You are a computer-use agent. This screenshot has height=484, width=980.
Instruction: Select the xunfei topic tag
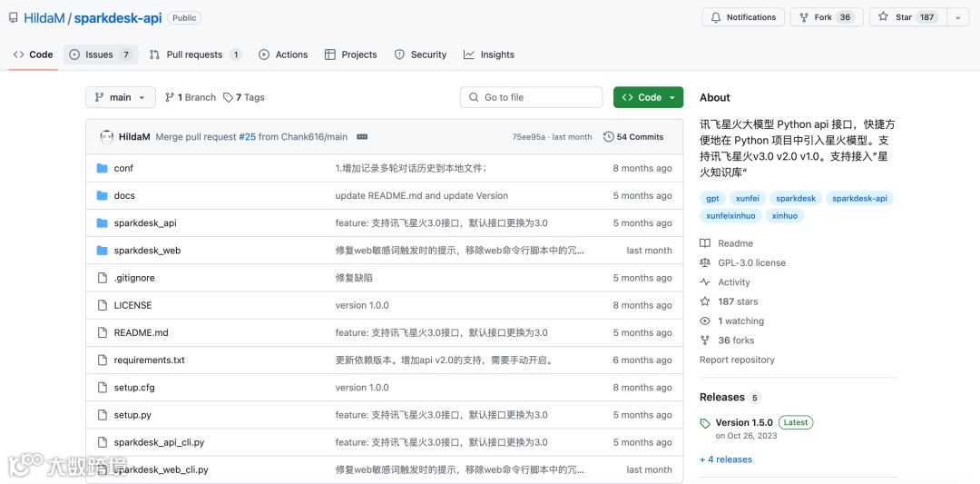coord(747,198)
